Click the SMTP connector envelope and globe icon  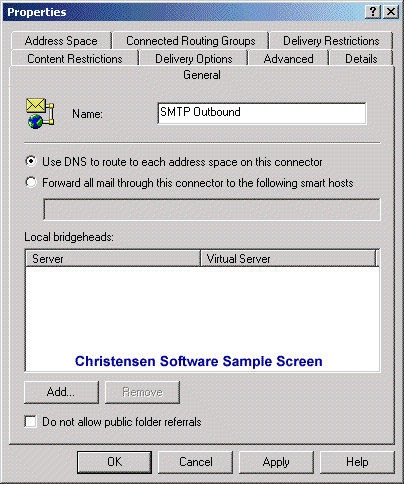(x=40, y=113)
